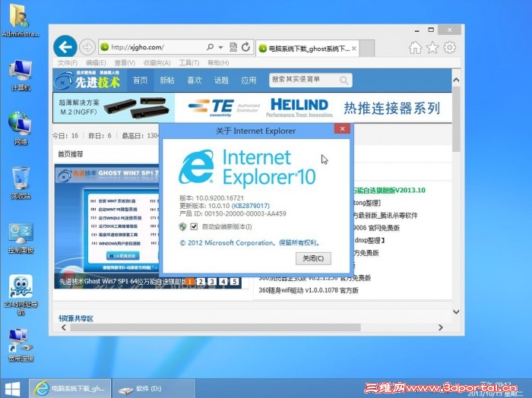Open the 万能自选旗舰版V2013.10 link
Screen dimensions: 532x398
point(389,190)
